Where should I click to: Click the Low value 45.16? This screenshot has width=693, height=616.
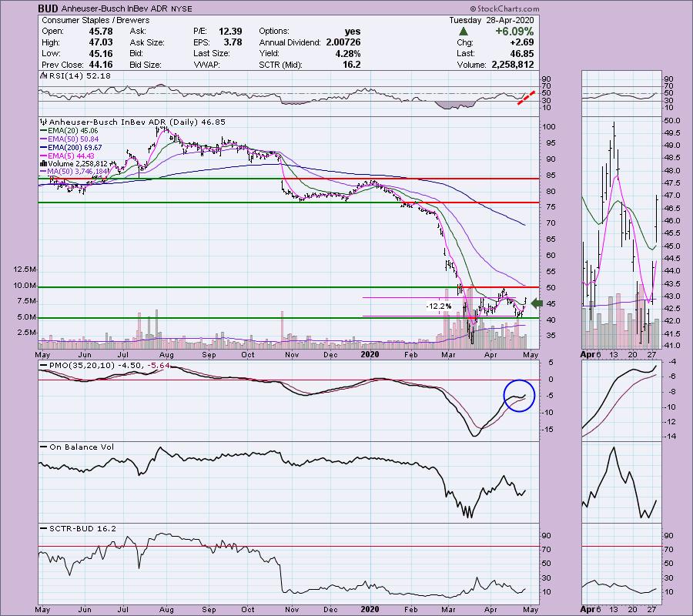pos(101,53)
